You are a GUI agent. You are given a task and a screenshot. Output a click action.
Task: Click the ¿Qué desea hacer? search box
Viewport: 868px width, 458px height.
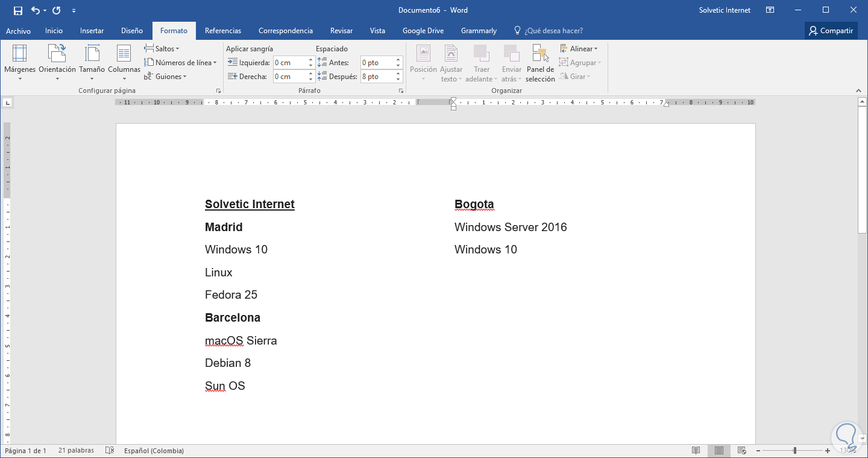click(x=553, y=31)
